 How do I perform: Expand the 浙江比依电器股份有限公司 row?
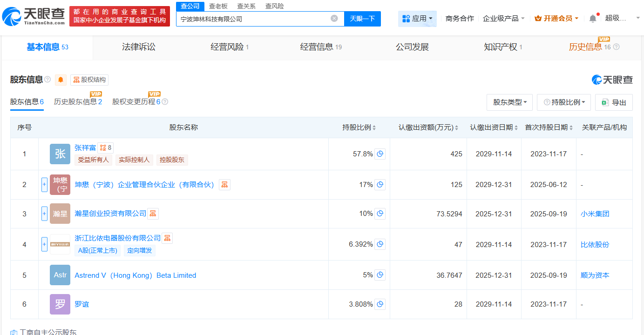click(x=43, y=244)
